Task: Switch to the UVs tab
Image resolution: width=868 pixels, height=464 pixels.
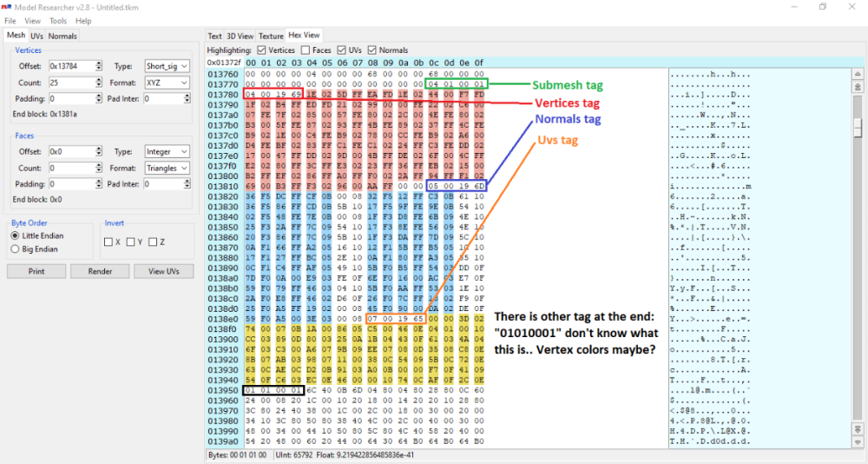Action: pos(37,36)
